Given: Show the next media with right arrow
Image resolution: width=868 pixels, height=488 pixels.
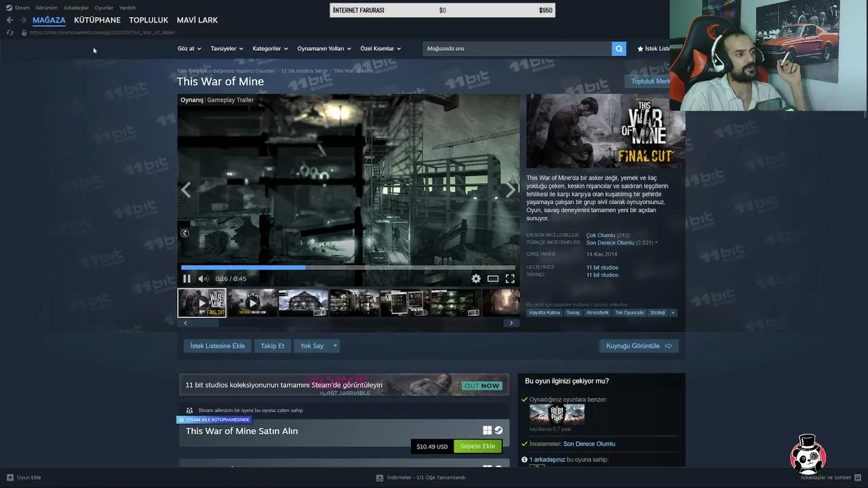Looking at the screenshot, I should click(511, 190).
